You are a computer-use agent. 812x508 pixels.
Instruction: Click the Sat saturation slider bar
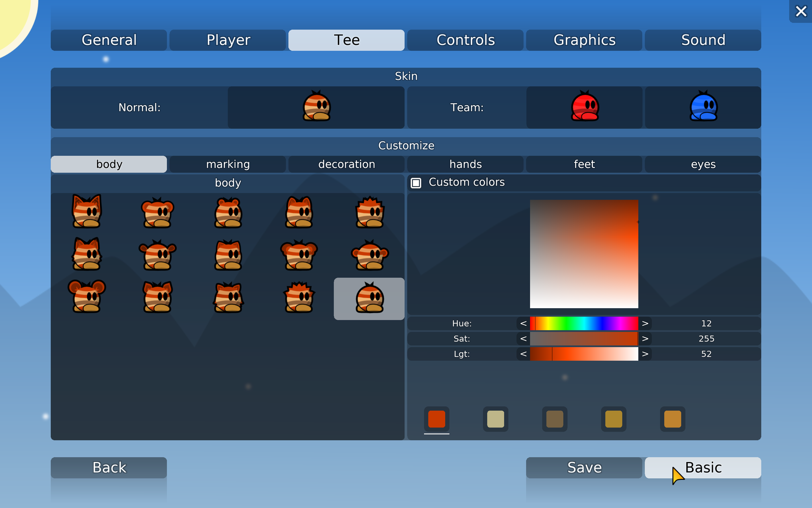(584, 339)
